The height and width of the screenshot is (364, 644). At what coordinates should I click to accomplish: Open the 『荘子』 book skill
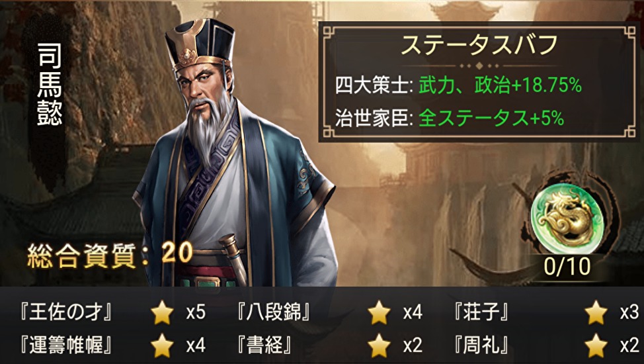(x=481, y=313)
